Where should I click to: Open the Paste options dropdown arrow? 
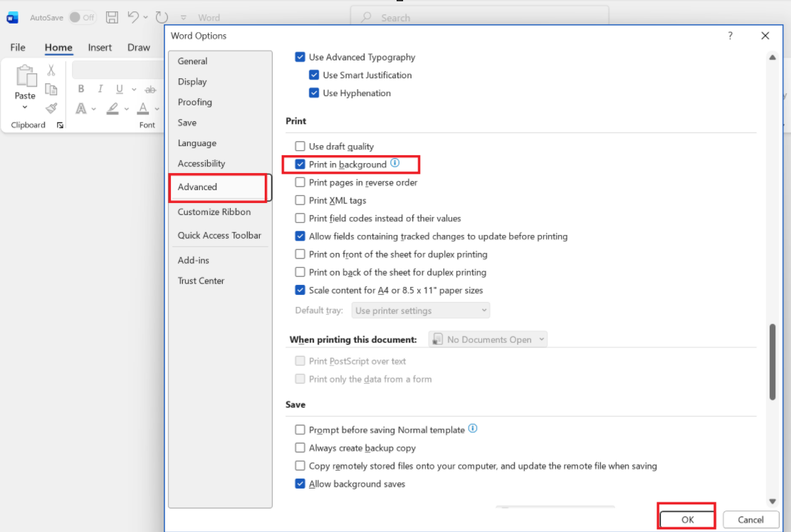click(x=25, y=107)
